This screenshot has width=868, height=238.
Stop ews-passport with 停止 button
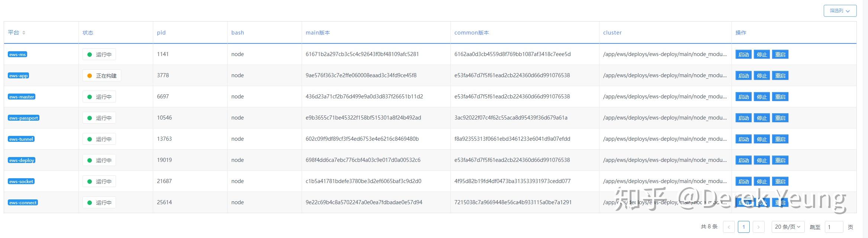(x=762, y=118)
